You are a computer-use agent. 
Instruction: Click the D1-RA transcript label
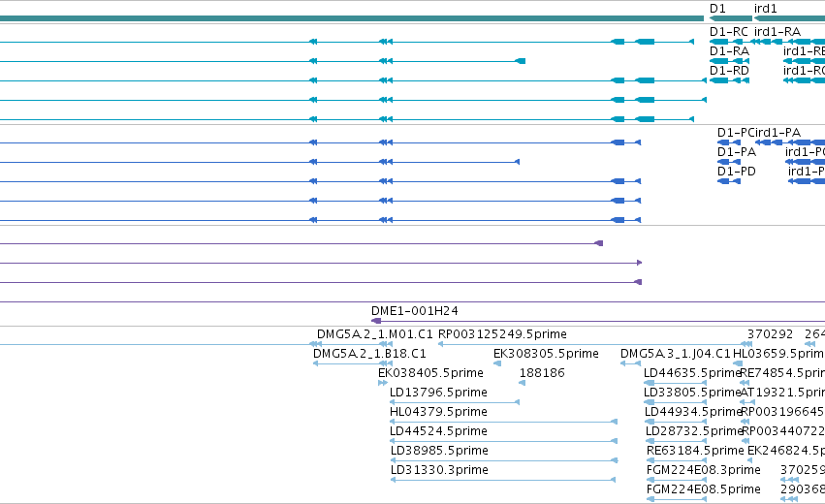click(729, 51)
